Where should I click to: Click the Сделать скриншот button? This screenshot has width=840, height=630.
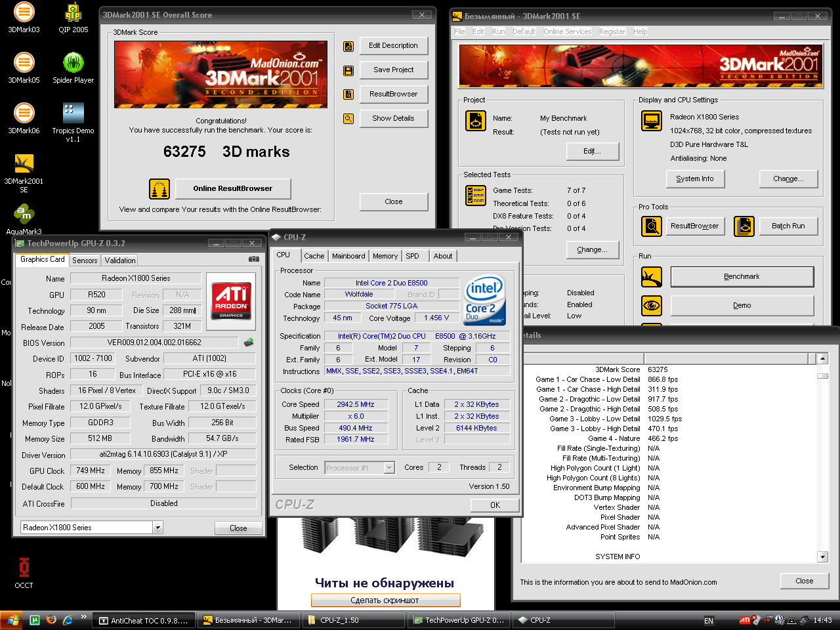(x=386, y=600)
